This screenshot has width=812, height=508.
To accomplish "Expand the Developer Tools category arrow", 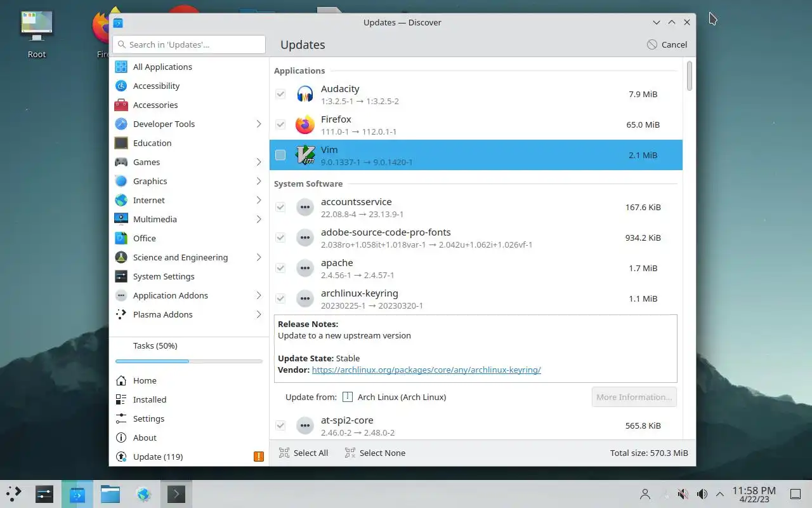I will (259, 124).
